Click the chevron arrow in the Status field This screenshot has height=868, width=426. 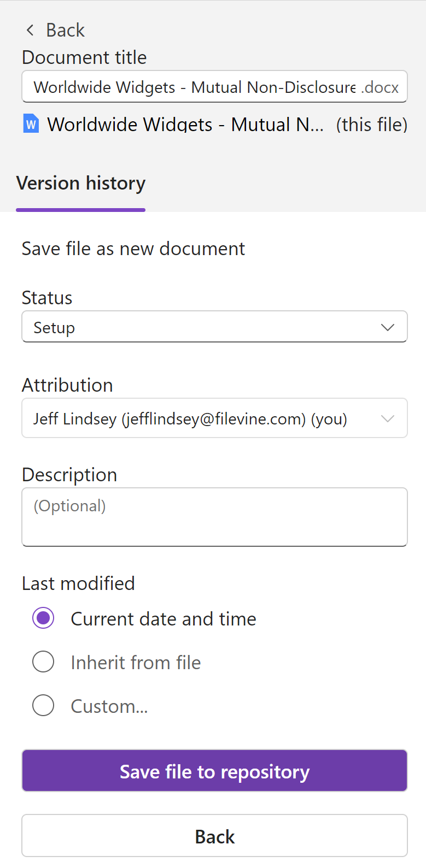coord(387,327)
